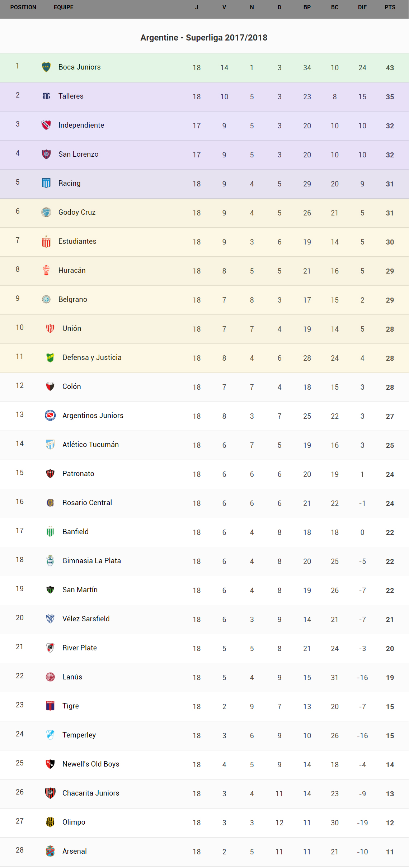
Task: Click the River Plate crest icon
Action: coord(50,648)
